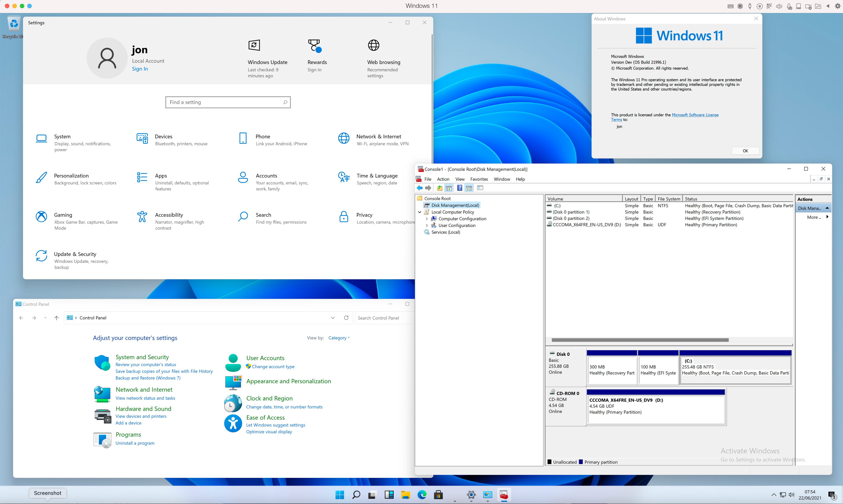Open System and Security in Control Panel
The image size is (843, 504).
point(142,357)
